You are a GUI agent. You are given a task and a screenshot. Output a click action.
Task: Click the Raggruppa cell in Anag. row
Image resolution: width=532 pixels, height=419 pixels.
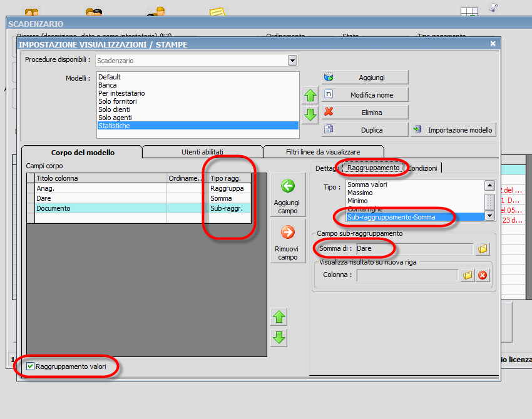pos(230,188)
